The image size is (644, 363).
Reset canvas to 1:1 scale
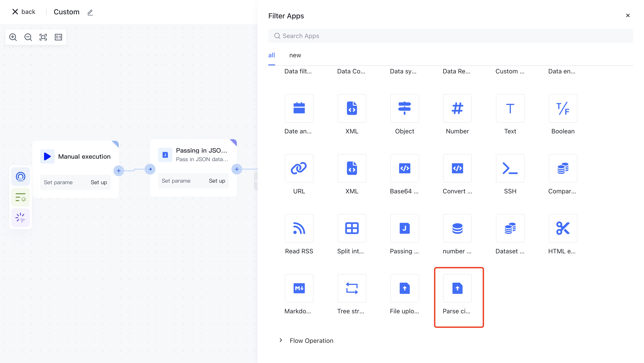click(58, 37)
